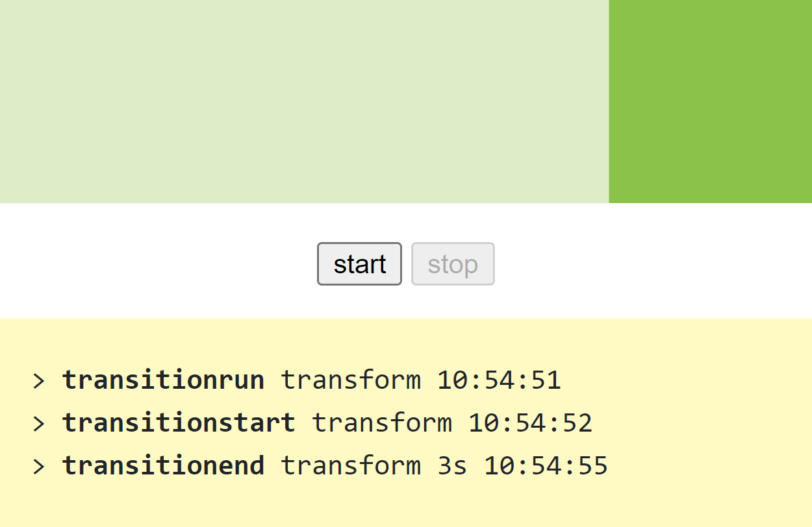812x527 pixels.
Task: Click the bold transitionend event name
Action: (163, 466)
